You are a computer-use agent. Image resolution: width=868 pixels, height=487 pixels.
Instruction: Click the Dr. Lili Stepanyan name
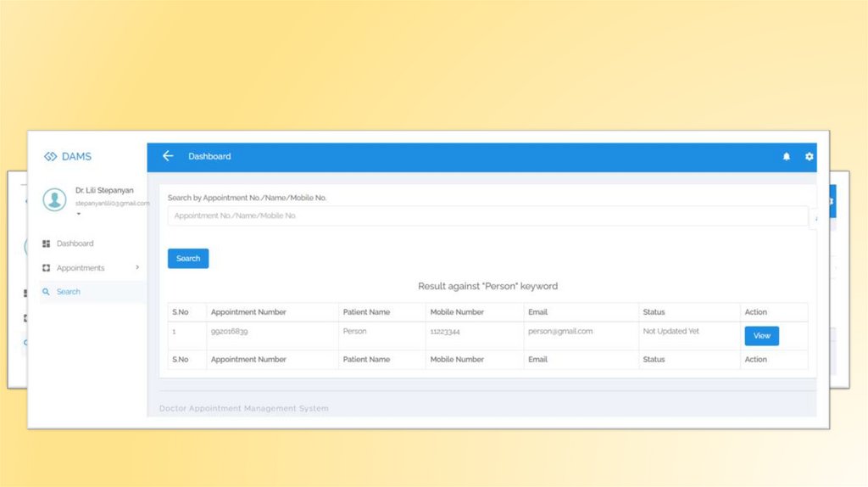[104, 191]
